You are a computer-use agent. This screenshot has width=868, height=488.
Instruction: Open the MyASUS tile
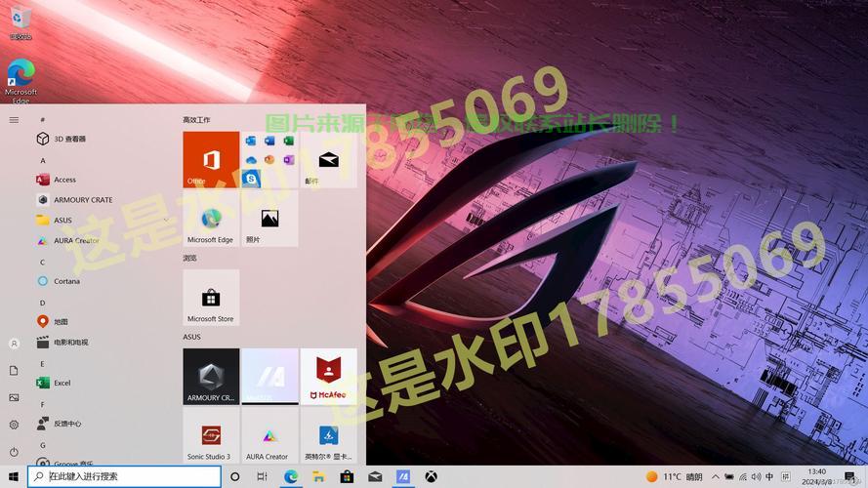[x=269, y=376]
